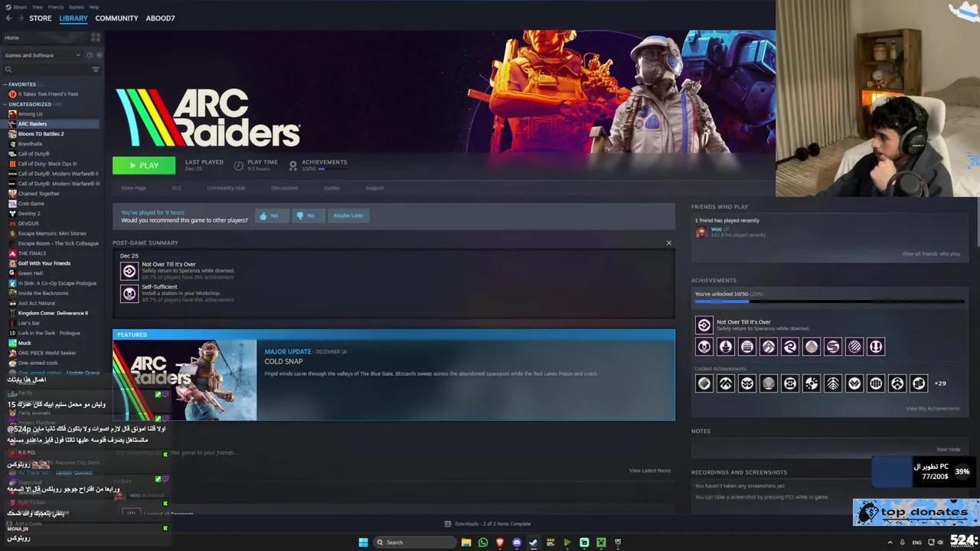
Task: Collapse the Favorites category
Action: pyautogui.click(x=5, y=84)
